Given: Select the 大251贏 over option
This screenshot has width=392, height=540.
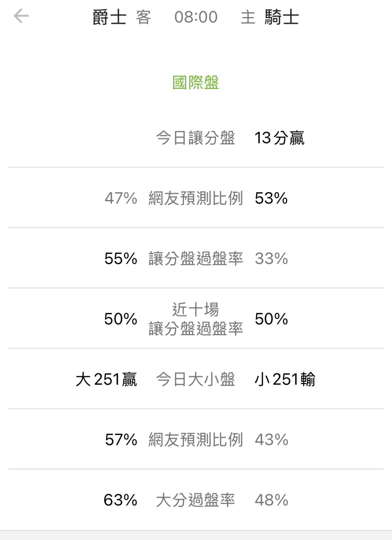Looking at the screenshot, I should pos(106,379).
